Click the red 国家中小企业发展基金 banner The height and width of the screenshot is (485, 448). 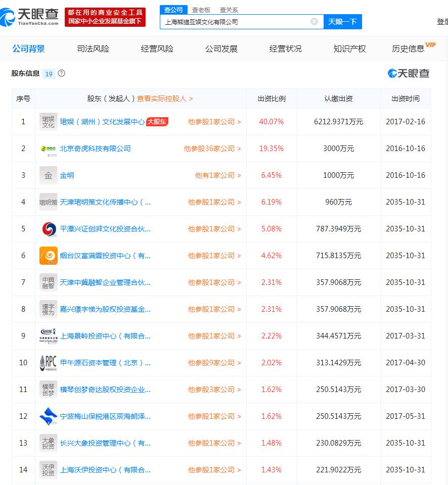(x=105, y=17)
